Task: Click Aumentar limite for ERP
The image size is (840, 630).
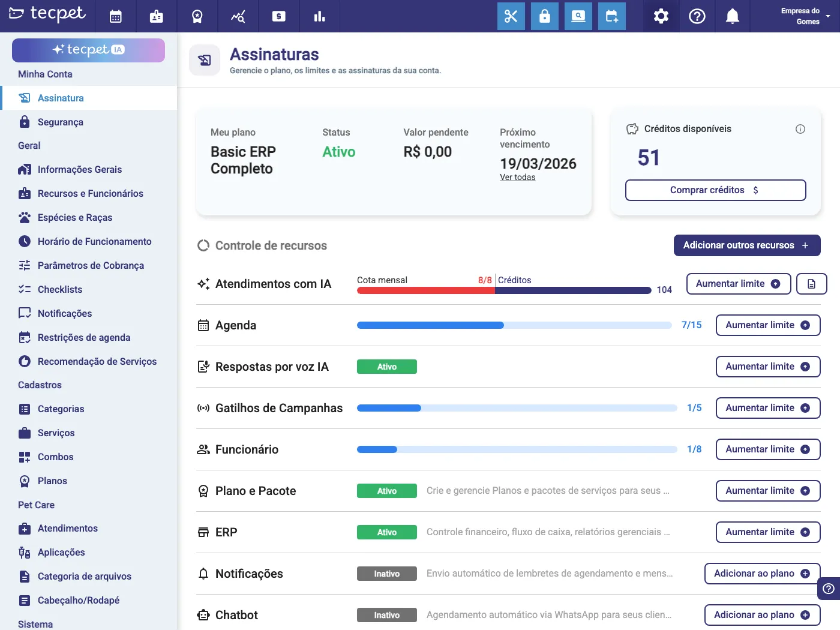Action: pyautogui.click(x=768, y=532)
